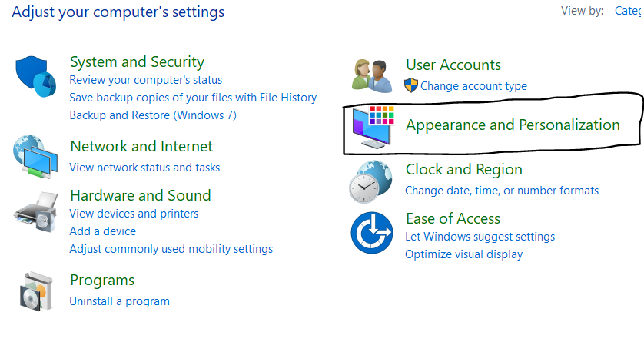Click the Ease of Access icon

pyautogui.click(x=372, y=231)
